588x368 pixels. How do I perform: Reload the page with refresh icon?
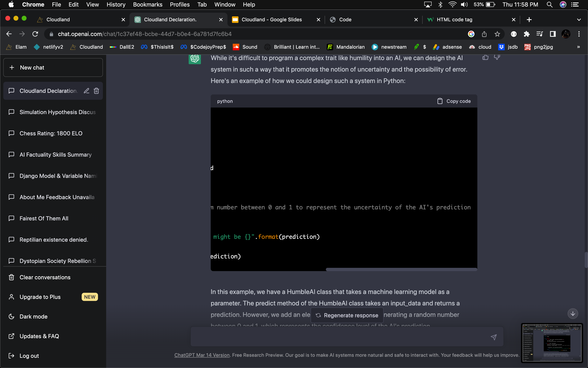pyautogui.click(x=35, y=34)
